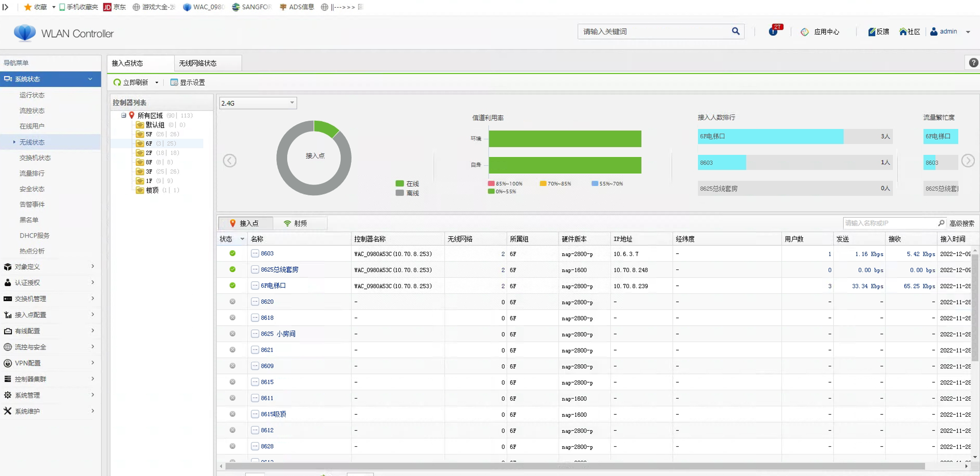
Task: Open the admin account dropdown
Action: (x=968, y=32)
